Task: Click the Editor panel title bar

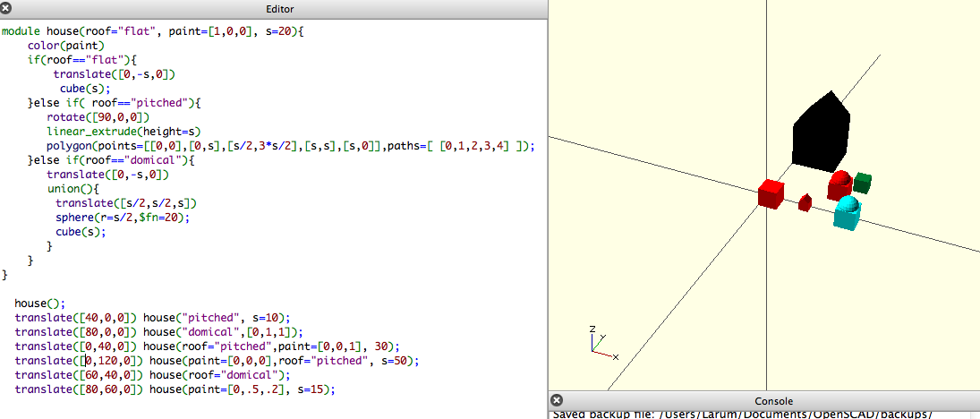Action: click(x=274, y=9)
